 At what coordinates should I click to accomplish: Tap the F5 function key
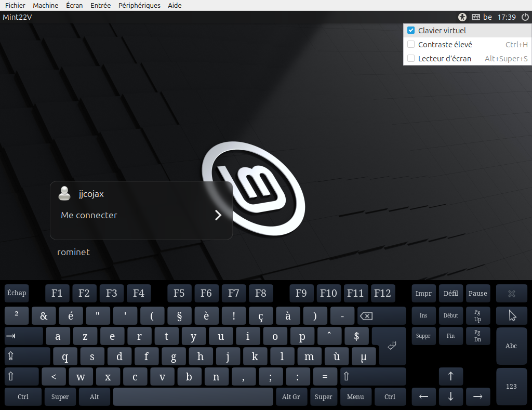click(179, 293)
